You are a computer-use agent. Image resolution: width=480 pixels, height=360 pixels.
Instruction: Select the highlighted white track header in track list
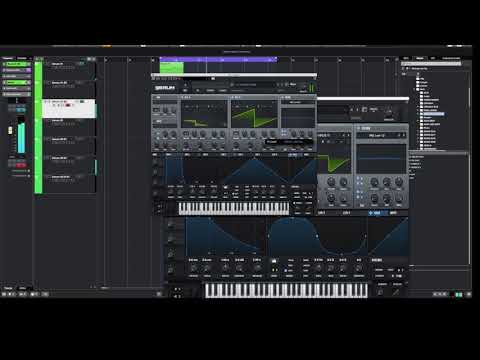pyautogui.click(x=69, y=108)
